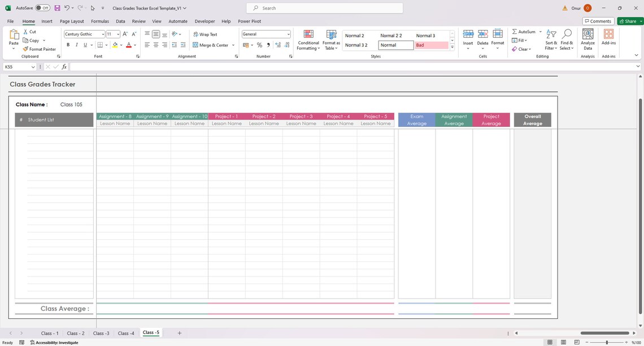644x346 pixels.
Task: Switch to the Formulas ribbon tab
Action: [100, 21]
